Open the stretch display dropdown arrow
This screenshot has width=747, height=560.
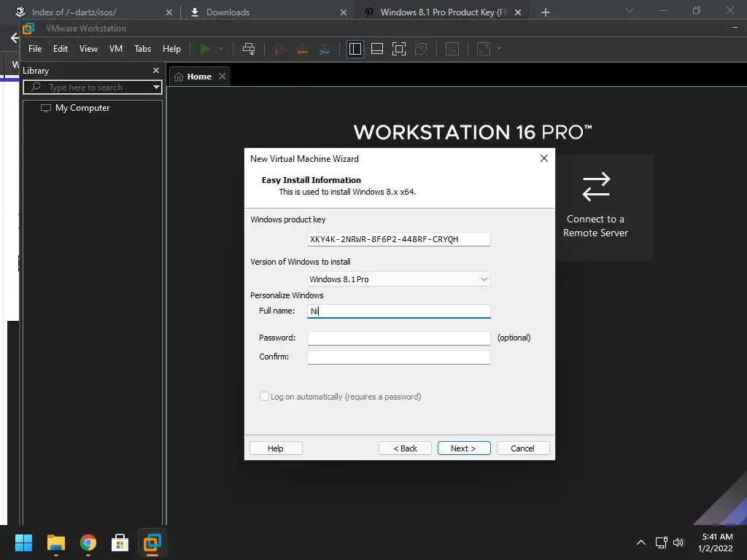click(499, 49)
